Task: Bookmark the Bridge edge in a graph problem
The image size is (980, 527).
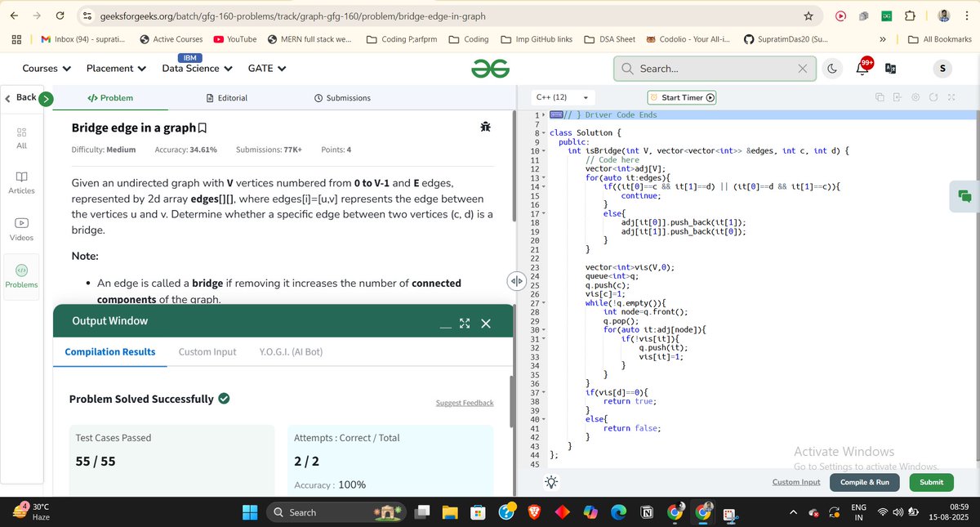Action: (203, 128)
